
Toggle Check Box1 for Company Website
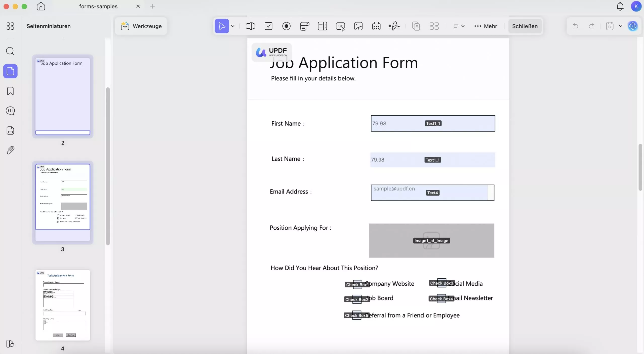point(358,285)
